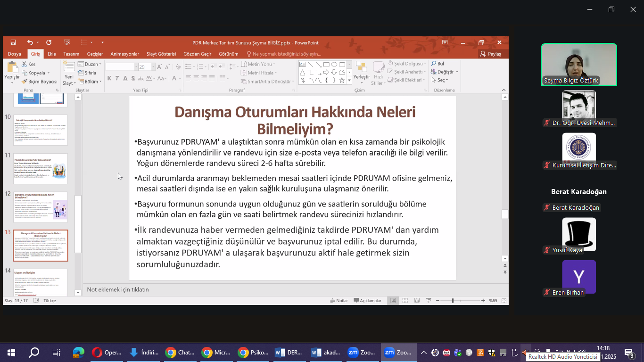Screen dimensions: 644x362
Task: Open Slide Sorter view in status bar
Action: (405, 301)
